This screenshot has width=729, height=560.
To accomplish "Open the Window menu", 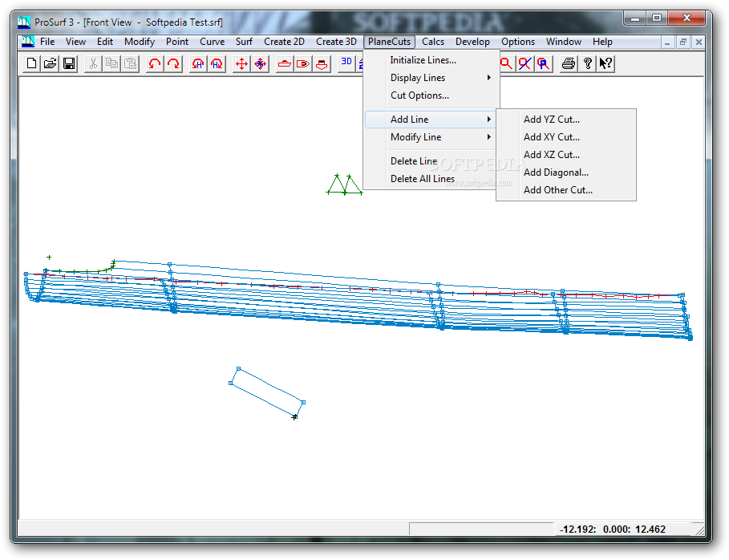I will click(x=564, y=42).
